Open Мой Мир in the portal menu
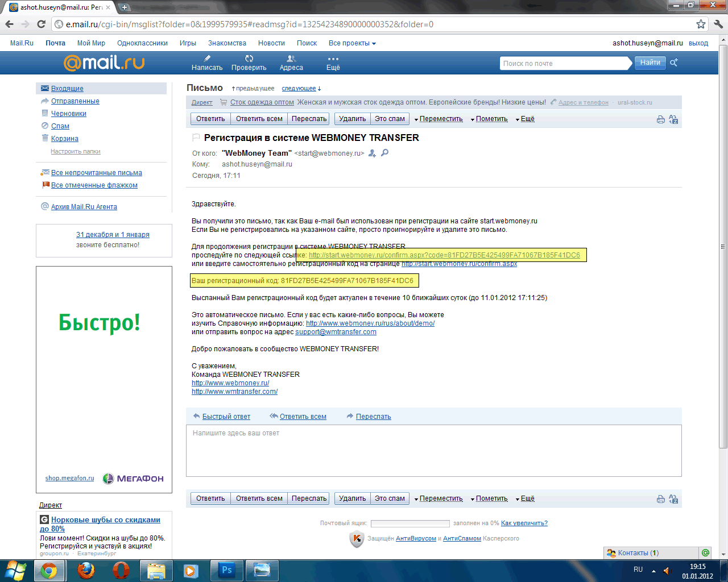 pos(91,43)
